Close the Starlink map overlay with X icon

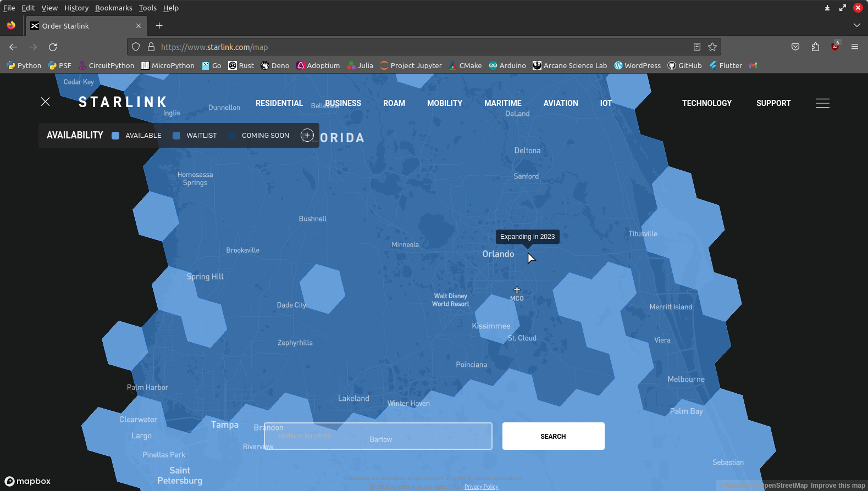[46, 102]
